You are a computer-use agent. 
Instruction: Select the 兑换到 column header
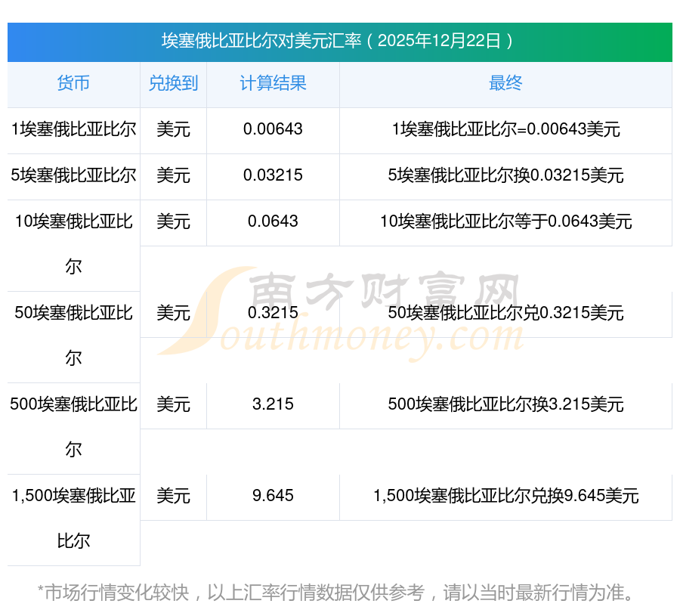pos(173,84)
